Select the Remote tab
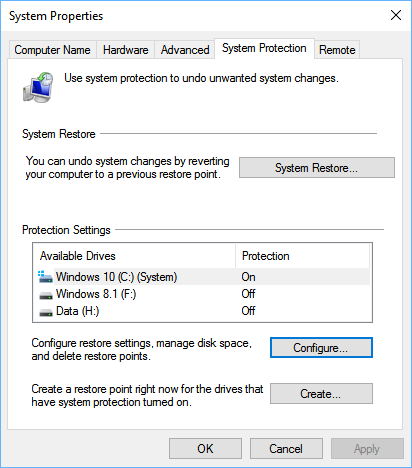Screen dimensions: 412x468 (337, 50)
